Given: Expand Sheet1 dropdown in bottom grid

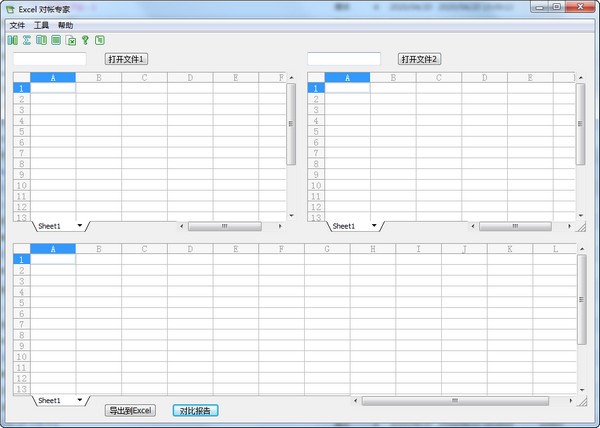Looking at the screenshot, I should pyautogui.click(x=79, y=400).
